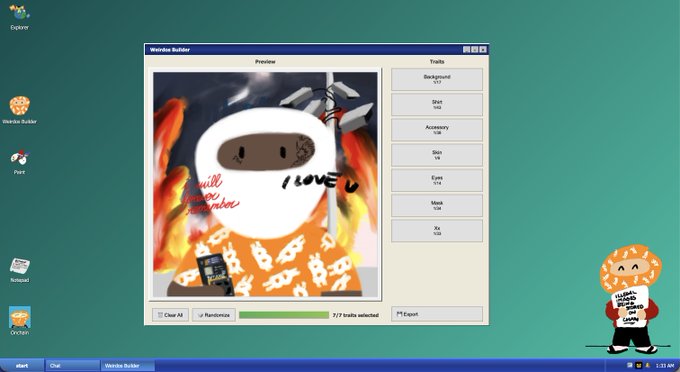Launch the Paint desktop icon
Screen dimensions: 680x372
pos(20,163)
